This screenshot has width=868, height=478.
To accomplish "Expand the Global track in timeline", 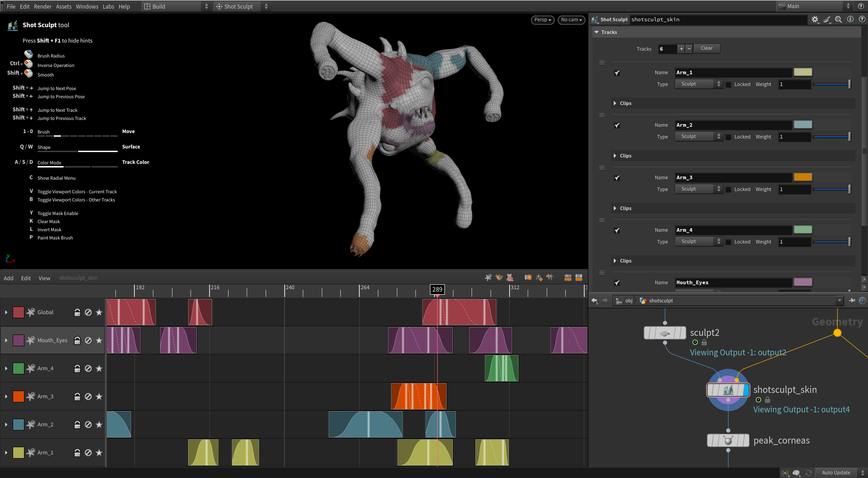I will pos(6,312).
